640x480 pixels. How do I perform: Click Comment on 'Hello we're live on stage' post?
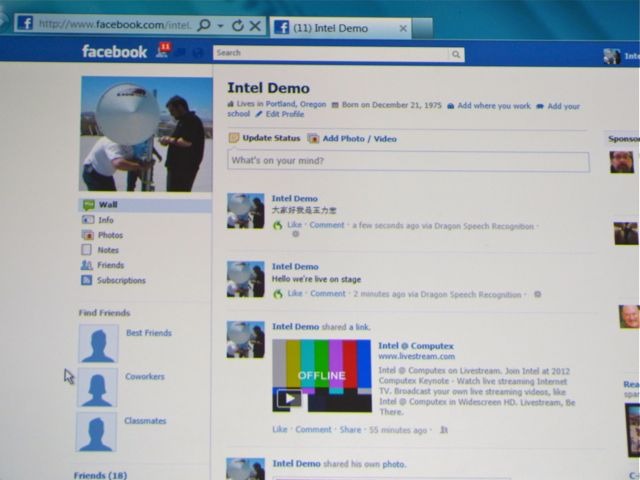point(328,293)
